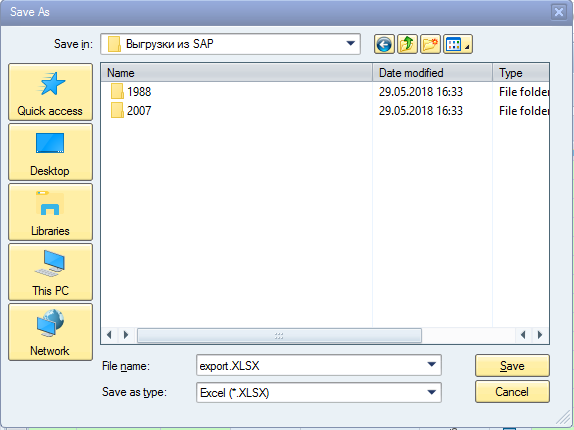This screenshot has height=430, width=574.
Task: Sort by Date modified column header
Action: point(432,73)
